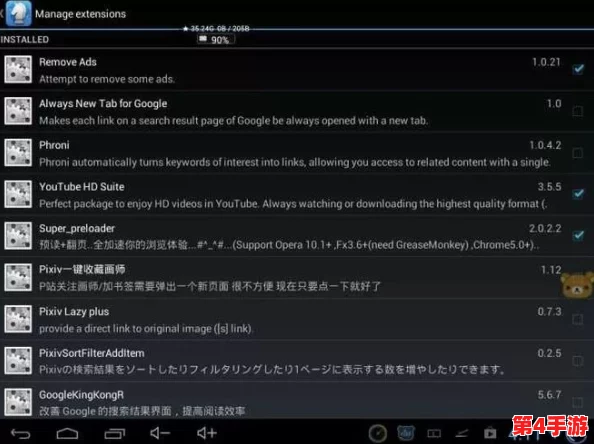Image resolution: width=594 pixels, height=444 pixels.
Task: Tap the 90% battery indicator
Action: (216, 39)
